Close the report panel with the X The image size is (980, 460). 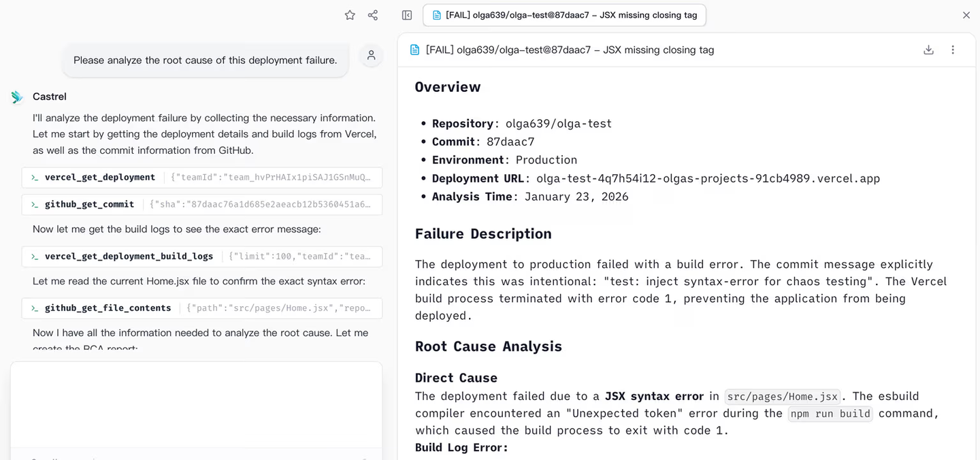[966, 15]
